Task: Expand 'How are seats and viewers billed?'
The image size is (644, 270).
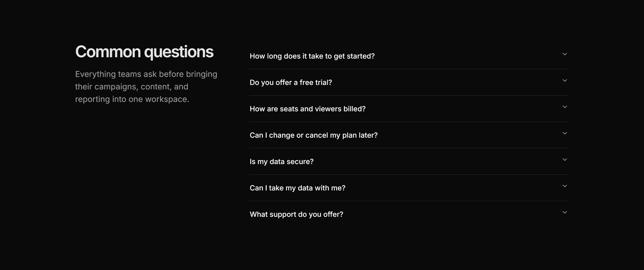Action: tap(409, 109)
